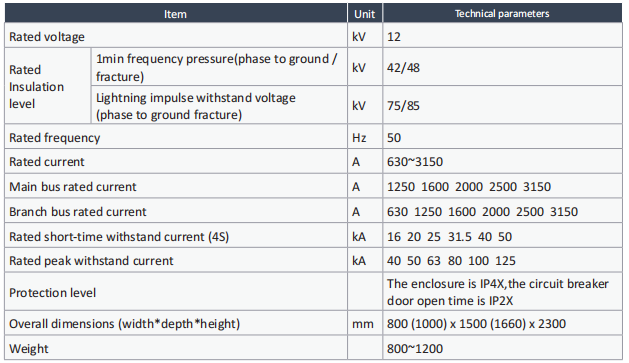
Task: Select the 630~3150 rated current value
Action: [x=415, y=162]
